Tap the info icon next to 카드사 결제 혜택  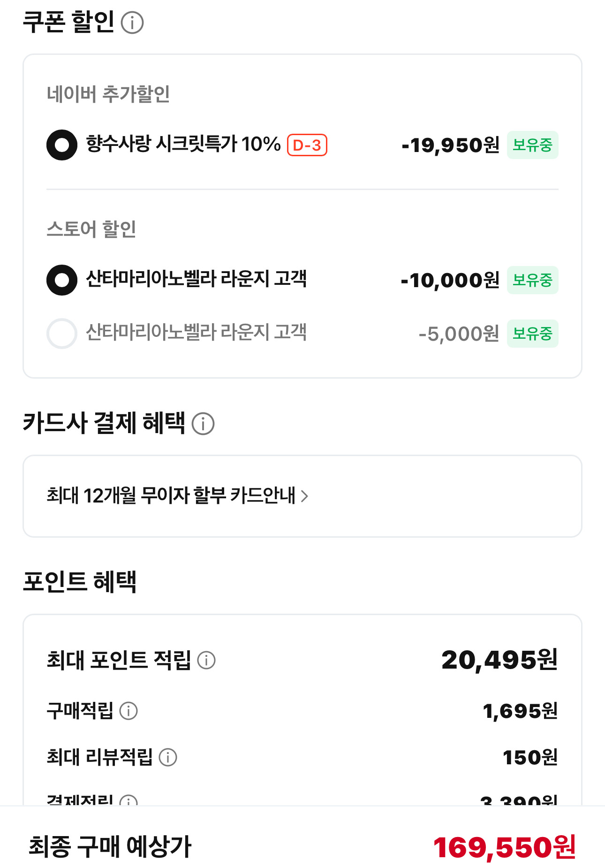click(203, 424)
